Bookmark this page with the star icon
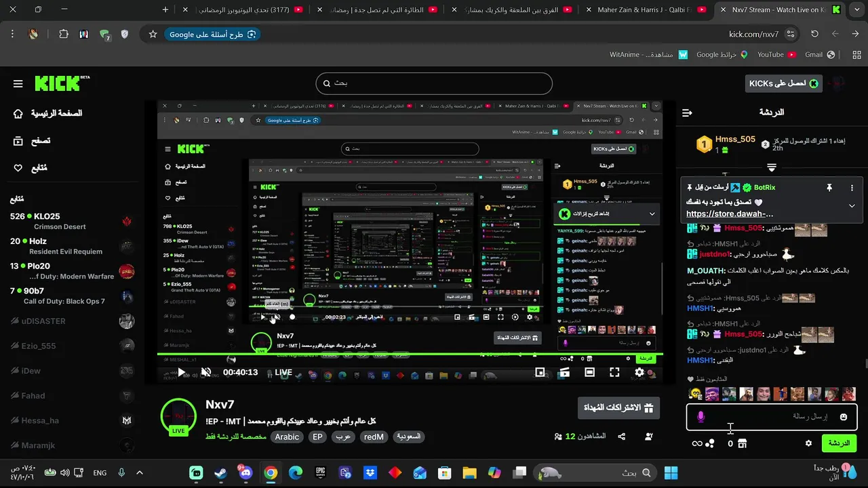This screenshot has height=488, width=868. click(x=153, y=34)
